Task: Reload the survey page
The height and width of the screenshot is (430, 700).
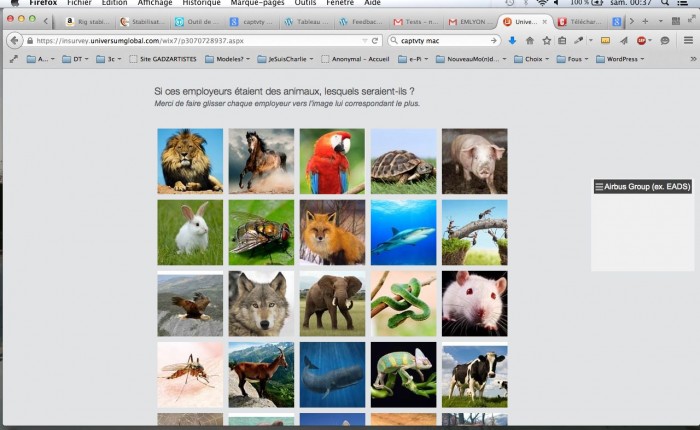Action: (375, 41)
